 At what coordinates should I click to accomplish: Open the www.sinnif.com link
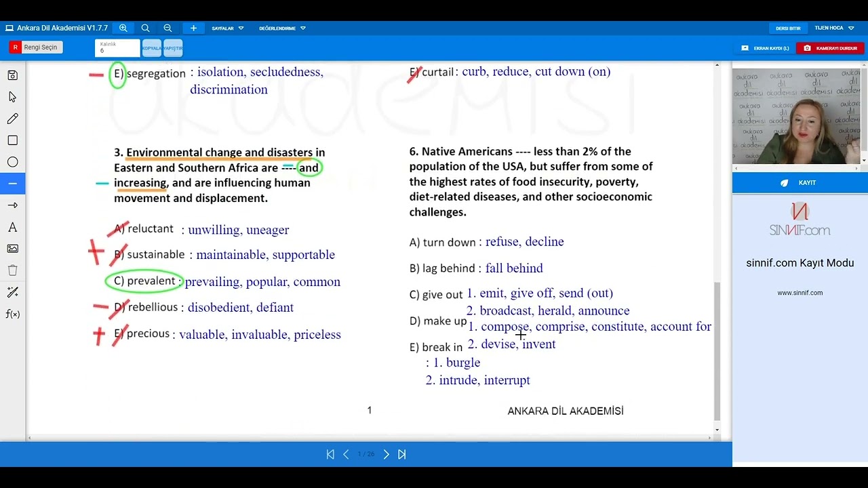(x=800, y=293)
